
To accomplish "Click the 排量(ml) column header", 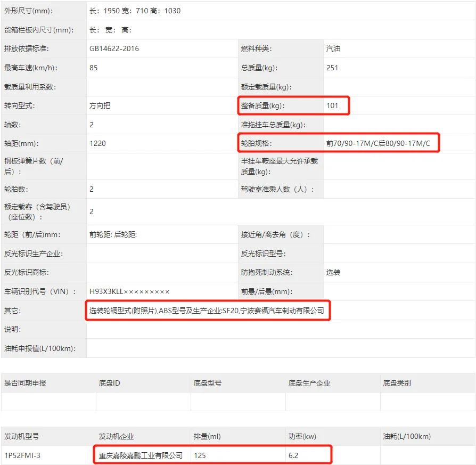I will coord(207,436).
